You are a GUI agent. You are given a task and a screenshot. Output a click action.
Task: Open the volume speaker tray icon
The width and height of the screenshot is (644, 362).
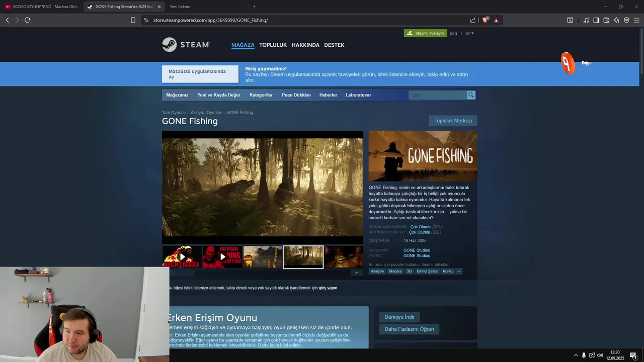coord(600,355)
